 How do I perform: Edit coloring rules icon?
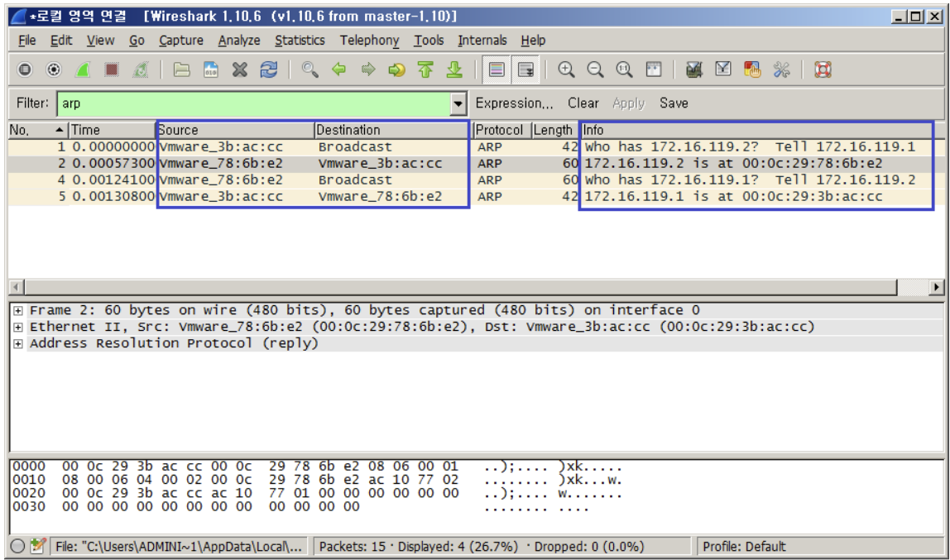point(752,69)
